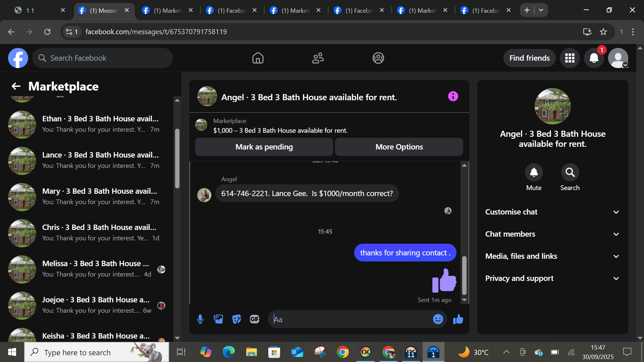Screen dimensions: 644x362
Task: Show hidden system tray icons
Action: click(506, 352)
